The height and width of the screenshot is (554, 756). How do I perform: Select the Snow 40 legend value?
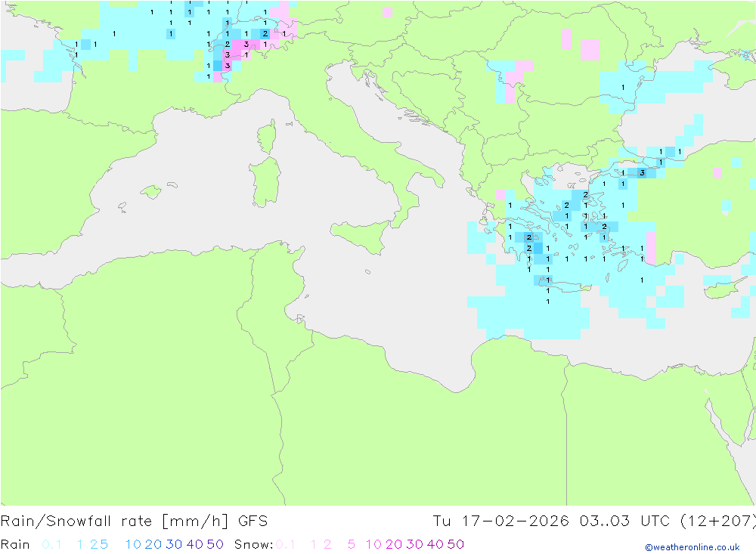[x=435, y=544]
